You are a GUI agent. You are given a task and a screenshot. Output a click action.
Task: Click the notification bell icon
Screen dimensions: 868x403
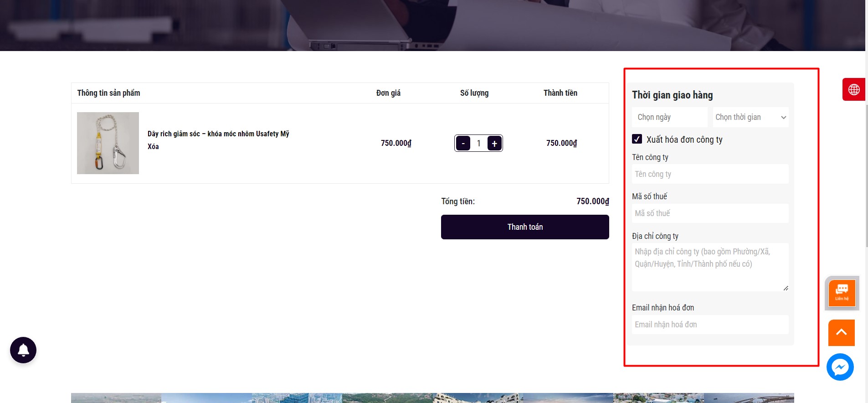click(x=23, y=350)
